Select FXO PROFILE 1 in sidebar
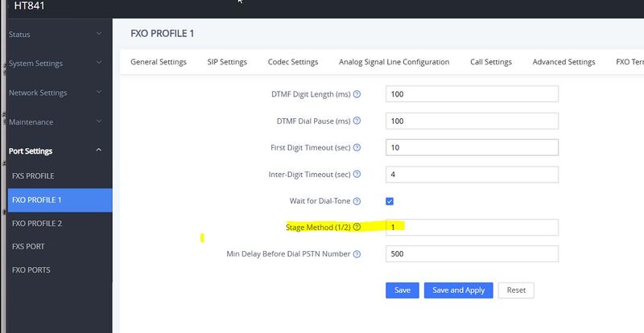 [x=60, y=200]
